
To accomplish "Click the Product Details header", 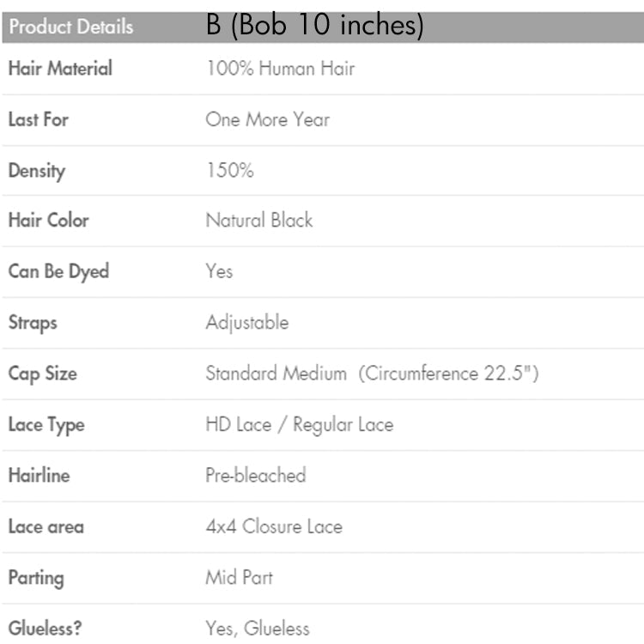I will pyautogui.click(x=71, y=27).
